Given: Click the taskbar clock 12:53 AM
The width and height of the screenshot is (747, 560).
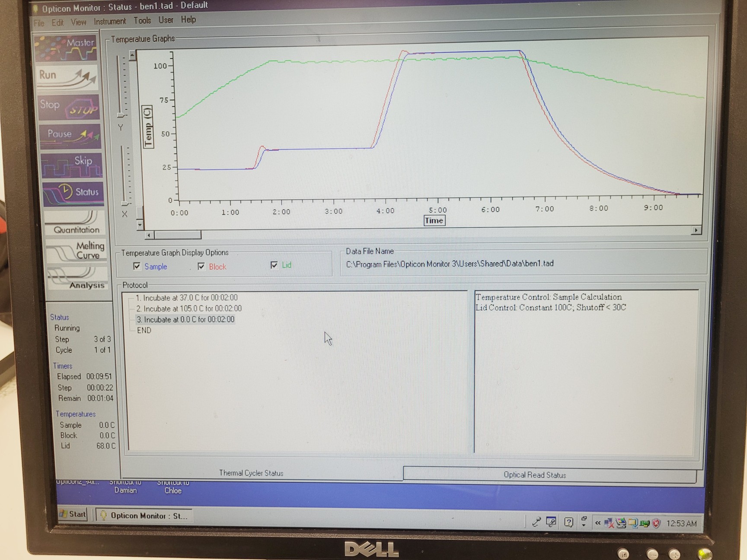Looking at the screenshot, I should coord(681,524).
